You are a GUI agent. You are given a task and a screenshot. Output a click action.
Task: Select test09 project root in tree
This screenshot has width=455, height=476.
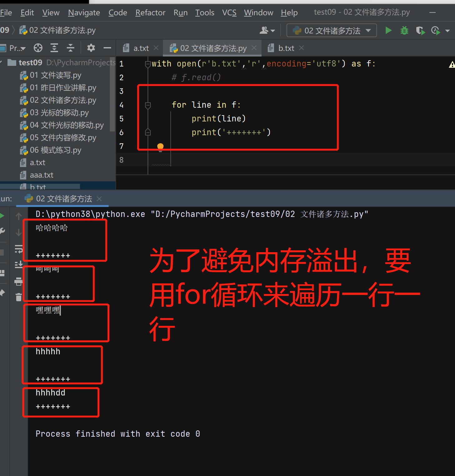coord(30,62)
